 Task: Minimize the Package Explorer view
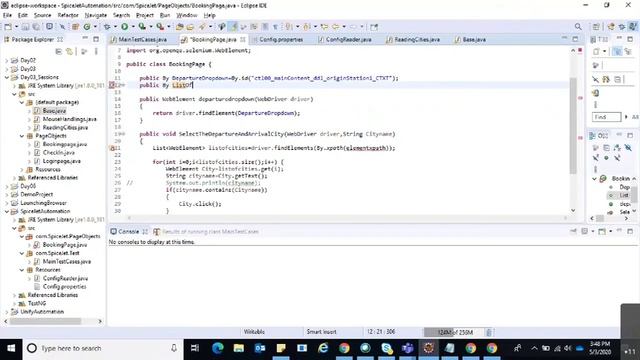pos(85,39)
